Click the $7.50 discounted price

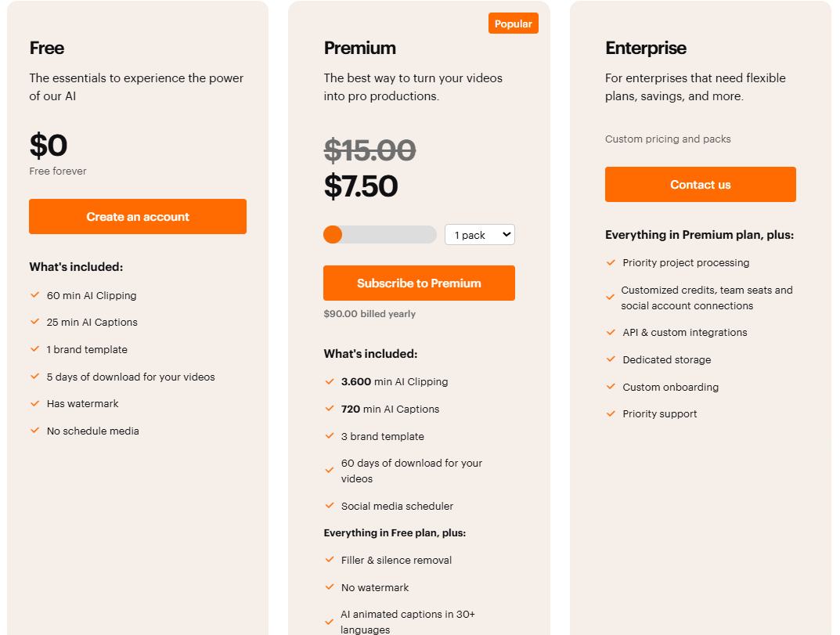click(x=361, y=186)
